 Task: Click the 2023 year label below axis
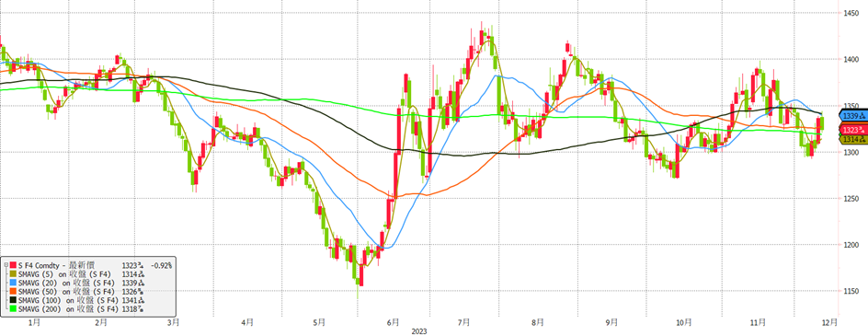pos(419,331)
